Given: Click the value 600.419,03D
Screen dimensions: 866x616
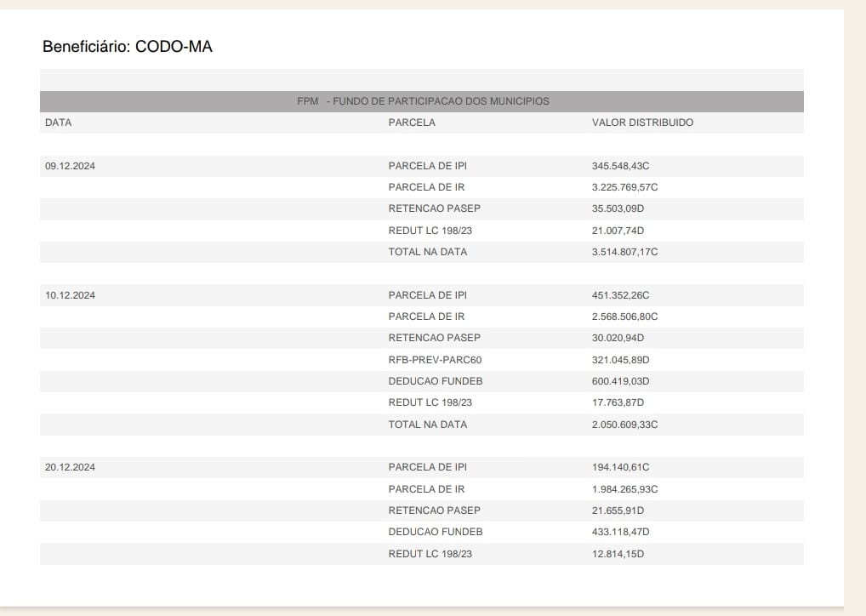Looking at the screenshot, I should point(620,381).
